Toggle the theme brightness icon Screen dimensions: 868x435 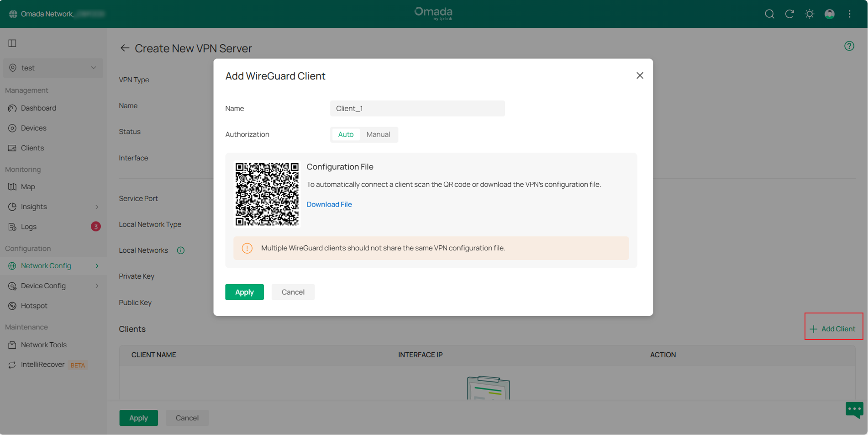pyautogui.click(x=810, y=14)
